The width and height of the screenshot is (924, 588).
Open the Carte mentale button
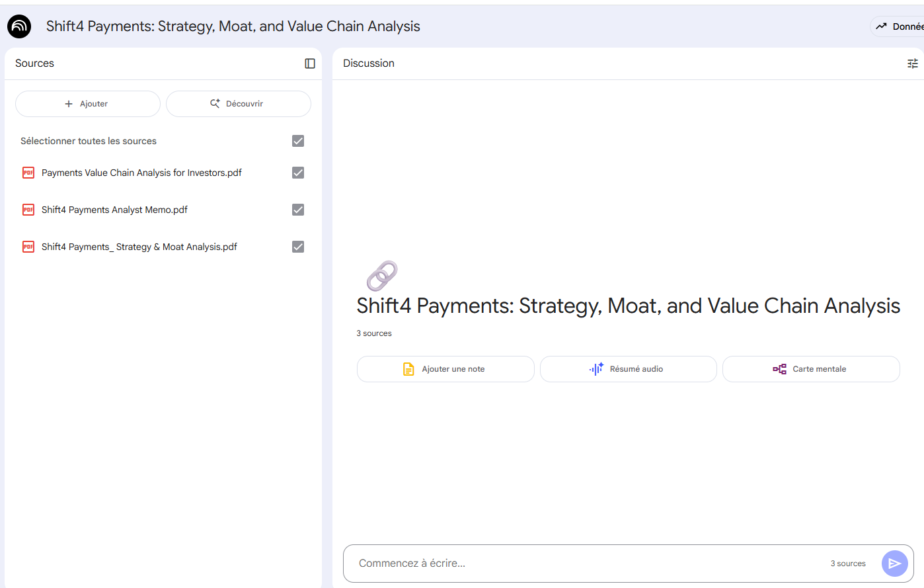811,369
